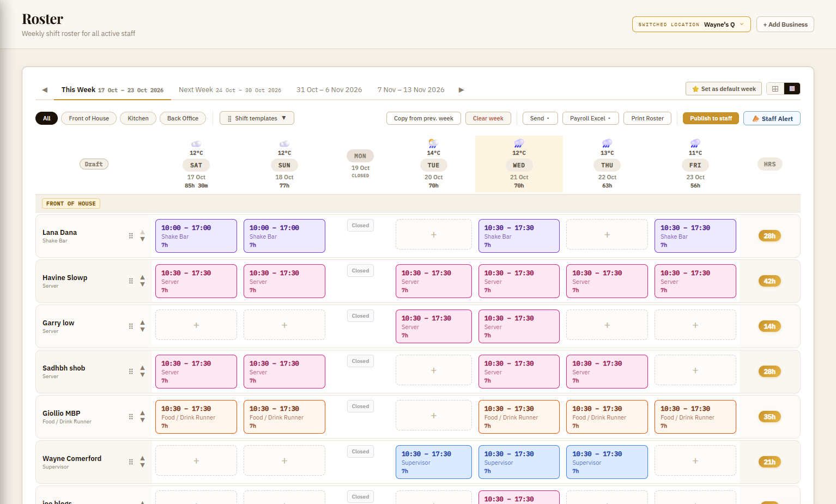Open the 31 Oct – 6 Nov 2026 week
This screenshot has width=836, height=504.
click(x=329, y=90)
